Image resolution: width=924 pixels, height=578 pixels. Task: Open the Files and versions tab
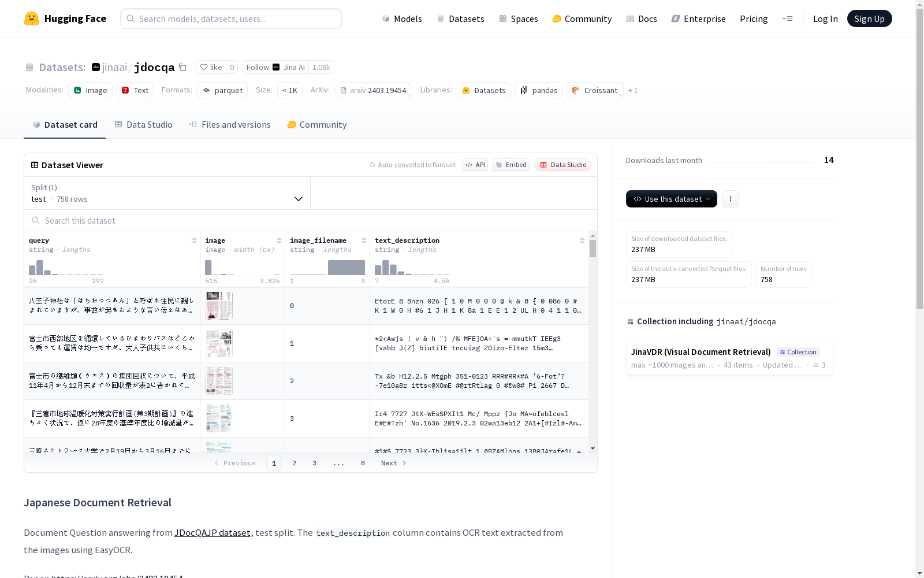click(230, 125)
